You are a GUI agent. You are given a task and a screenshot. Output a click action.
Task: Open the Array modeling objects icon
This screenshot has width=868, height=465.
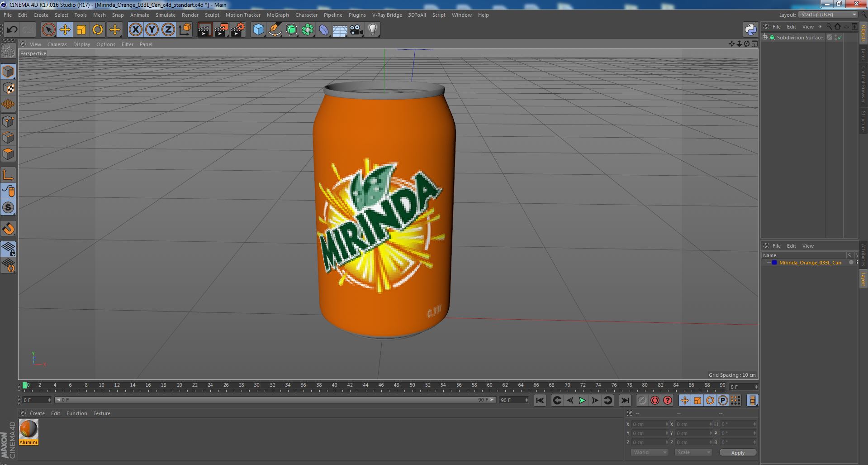point(308,30)
